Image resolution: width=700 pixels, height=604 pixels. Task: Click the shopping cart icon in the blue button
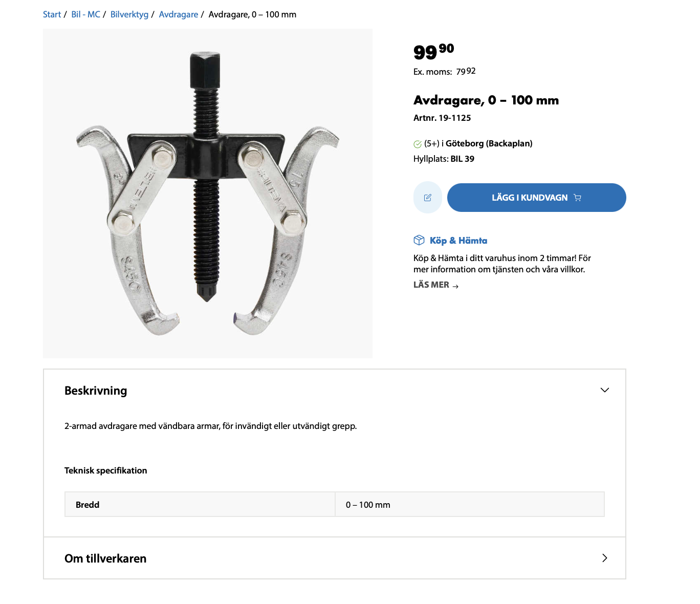[x=577, y=198]
